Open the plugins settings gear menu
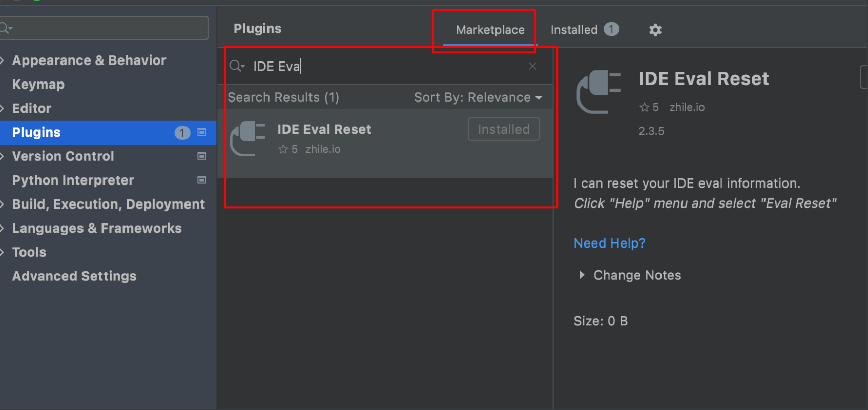 tap(655, 30)
